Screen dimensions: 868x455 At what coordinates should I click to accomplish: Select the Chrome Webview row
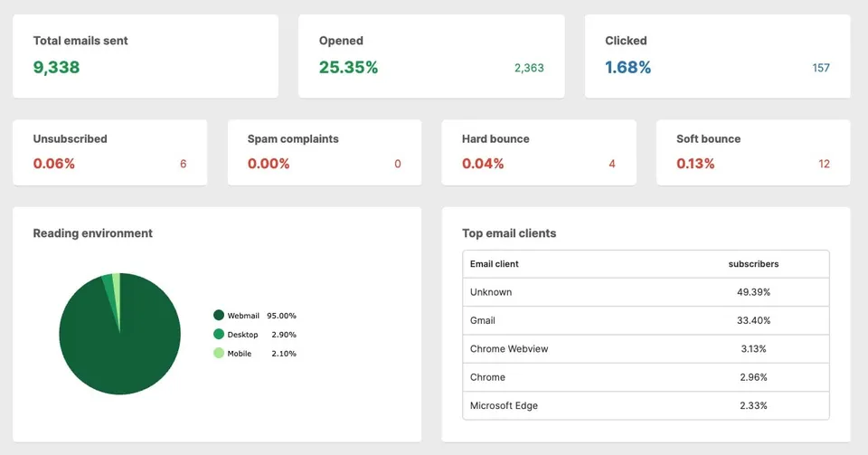[x=646, y=349]
